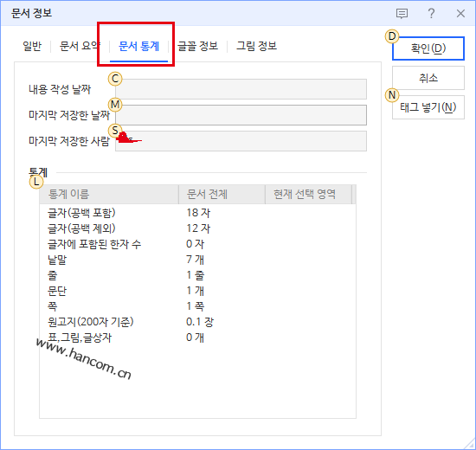
Task: Click the 통계 이름 column header
Action: [x=109, y=195]
